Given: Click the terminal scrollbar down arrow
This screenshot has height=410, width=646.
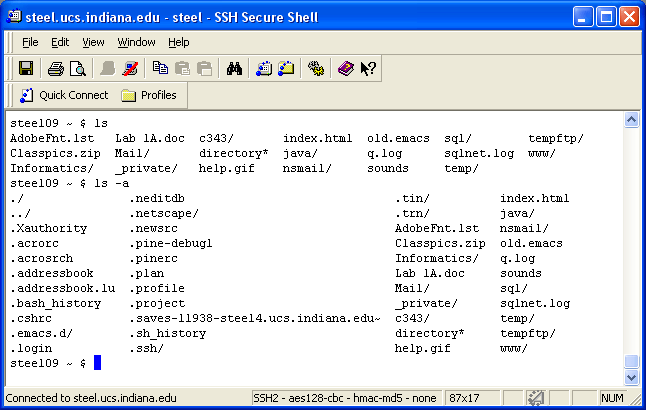Looking at the screenshot, I should [632, 377].
